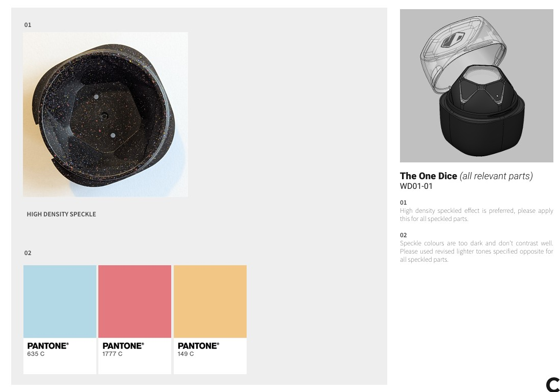This screenshot has width=560, height=392.
Task: Click the emblem on the transparent lid
Action: coord(452,41)
